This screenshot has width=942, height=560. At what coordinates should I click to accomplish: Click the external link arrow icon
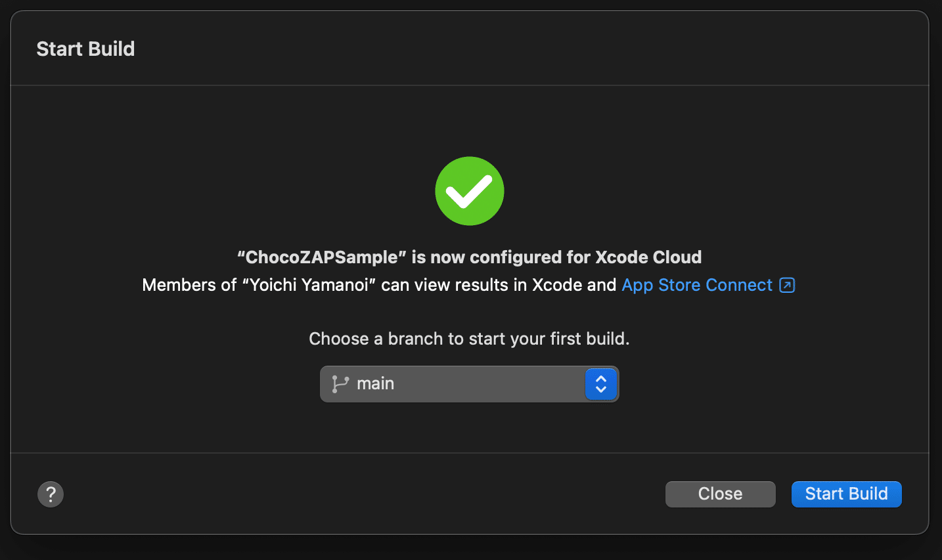[x=787, y=285]
